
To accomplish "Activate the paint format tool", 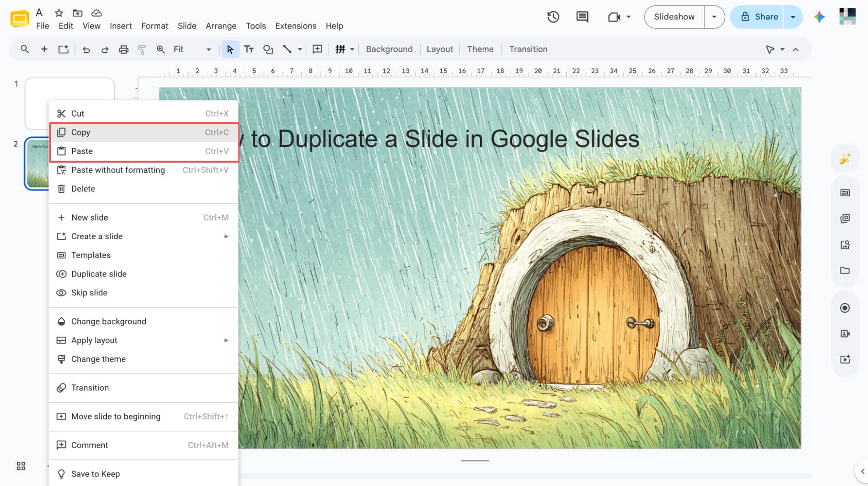I will [x=142, y=50].
